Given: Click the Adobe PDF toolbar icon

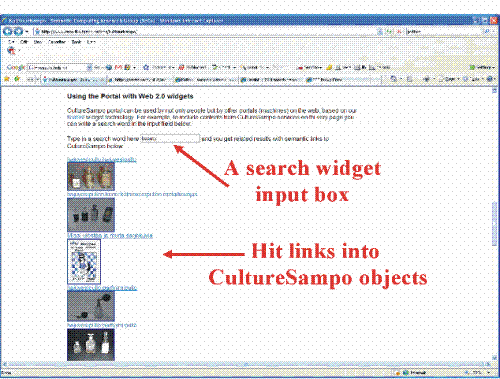Looking at the screenshot, I should coord(11,51).
